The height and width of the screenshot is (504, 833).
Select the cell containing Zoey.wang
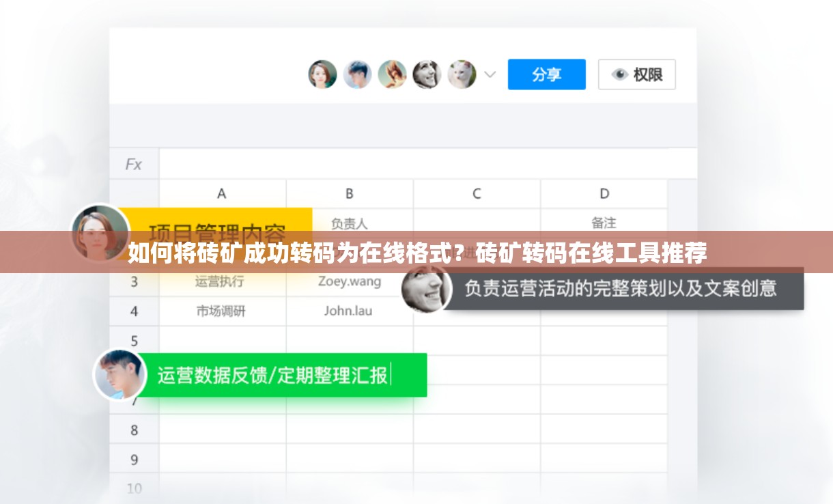click(350, 281)
